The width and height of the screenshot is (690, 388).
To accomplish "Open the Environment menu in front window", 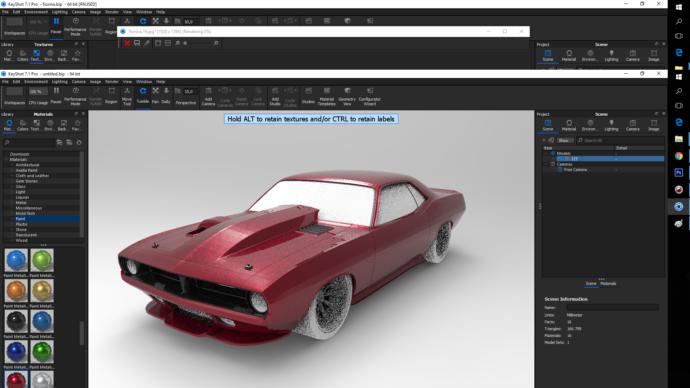I will click(x=36, y=82).
